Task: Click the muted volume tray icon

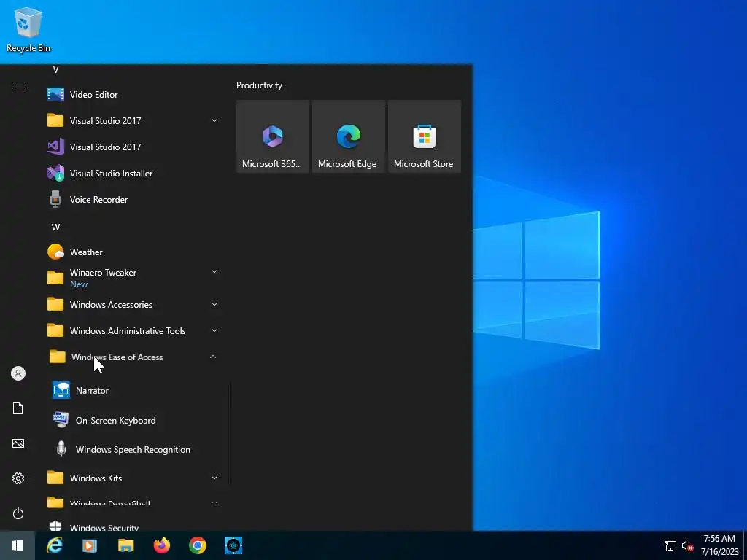Action: (x=687, y=545)
